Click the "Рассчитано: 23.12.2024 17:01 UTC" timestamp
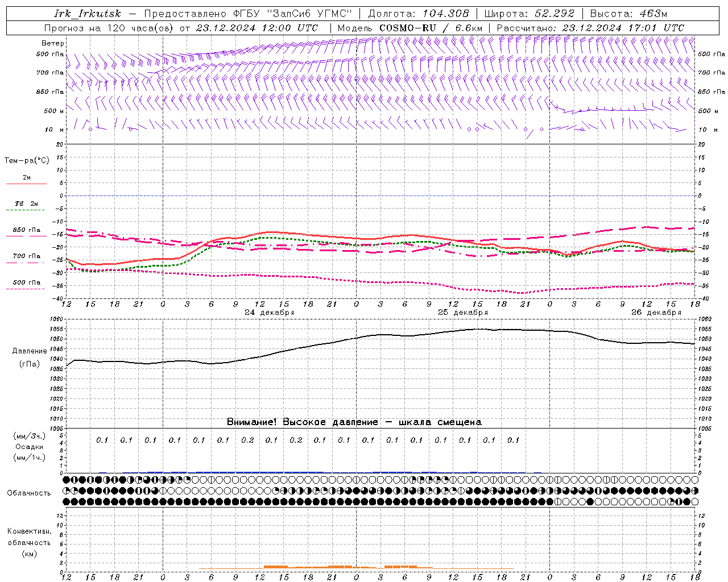 (590, 28)
